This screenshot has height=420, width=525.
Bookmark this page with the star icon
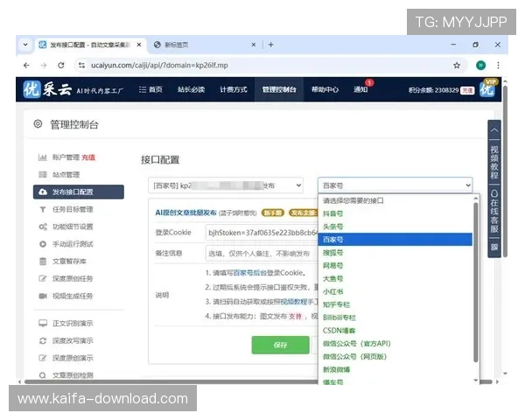tap(457, 66)
